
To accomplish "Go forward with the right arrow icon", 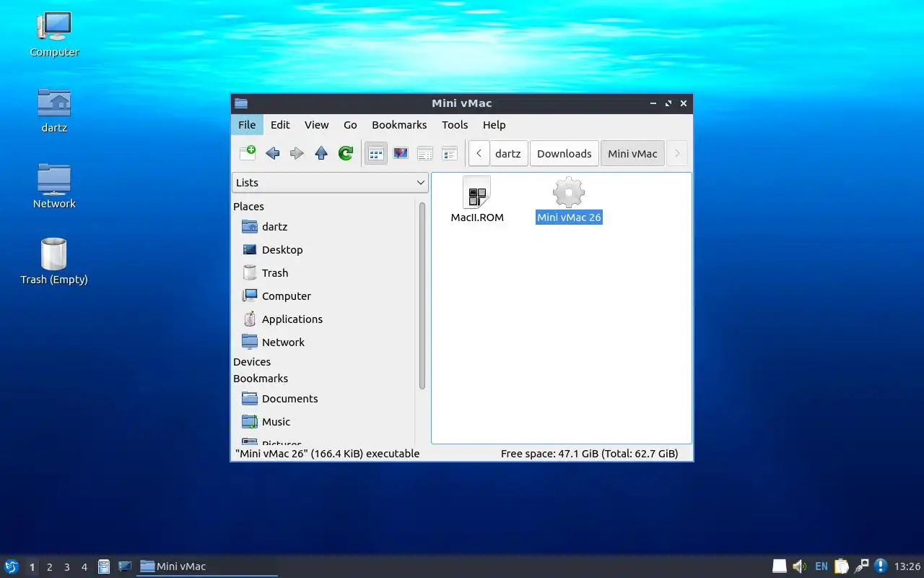I will pyautogui.click(x=297, y=153).
